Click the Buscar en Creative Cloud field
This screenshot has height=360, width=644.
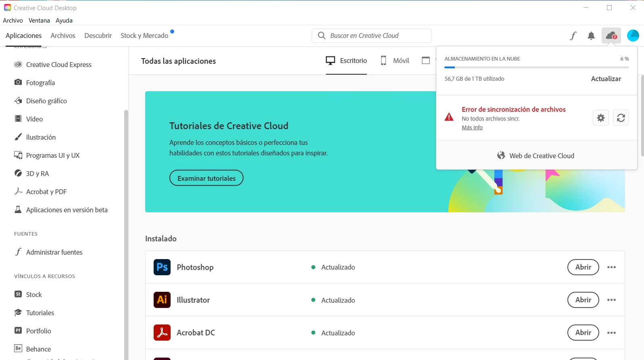372,36
